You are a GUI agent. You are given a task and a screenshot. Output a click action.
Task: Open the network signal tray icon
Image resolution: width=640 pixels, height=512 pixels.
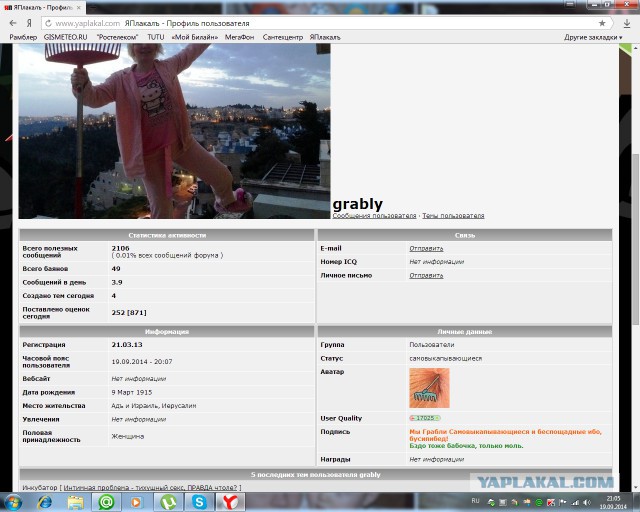pos(575,502)
